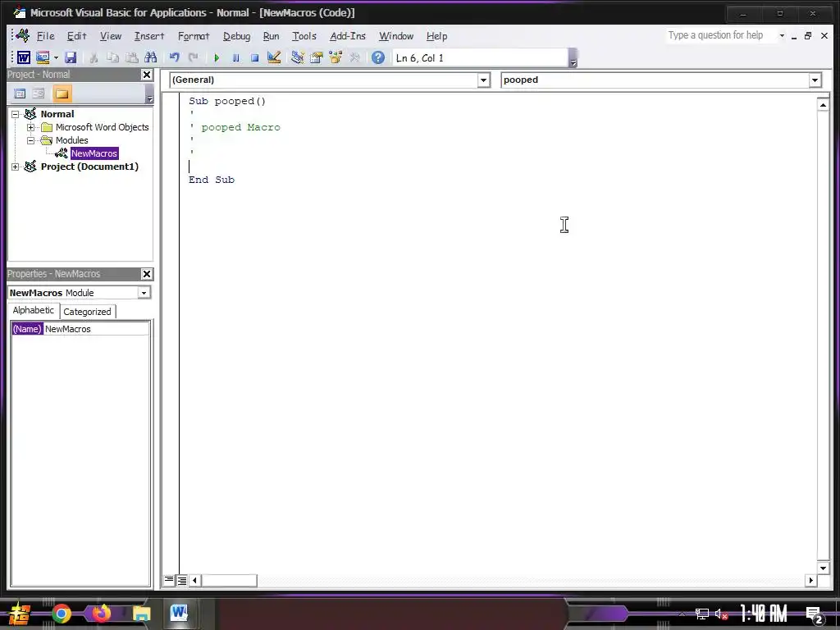Open the Debug menu
This screenshot has width=840, height=630.
coord(237,36)
